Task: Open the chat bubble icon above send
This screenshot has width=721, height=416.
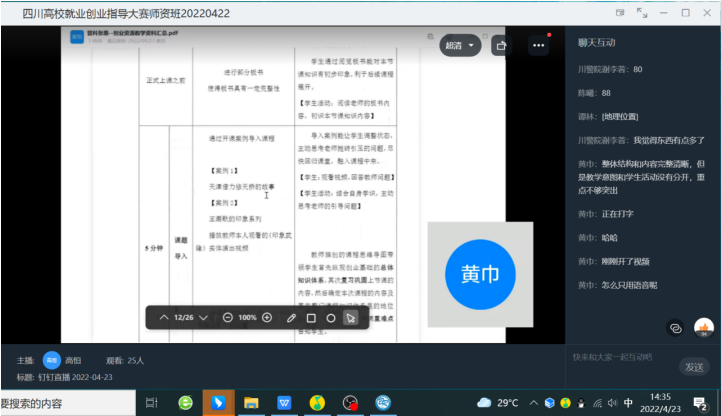Action: pos(676,327)
